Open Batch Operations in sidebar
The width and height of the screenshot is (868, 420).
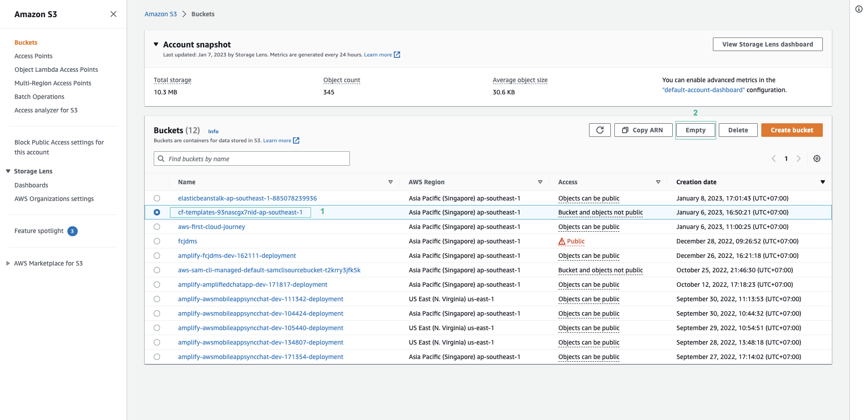pos(39,97)
